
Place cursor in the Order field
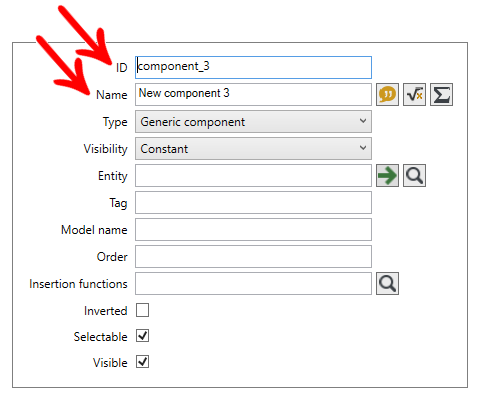(253, 257)
